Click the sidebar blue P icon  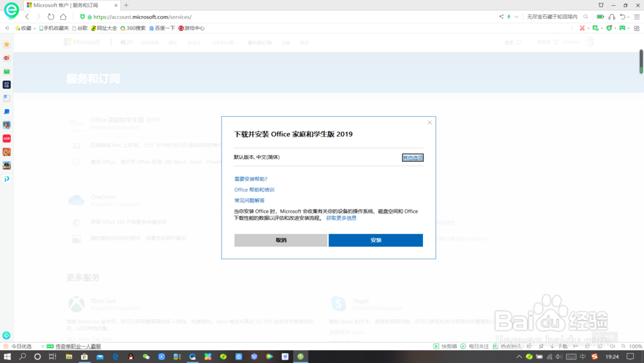click(x=6, y=179)
